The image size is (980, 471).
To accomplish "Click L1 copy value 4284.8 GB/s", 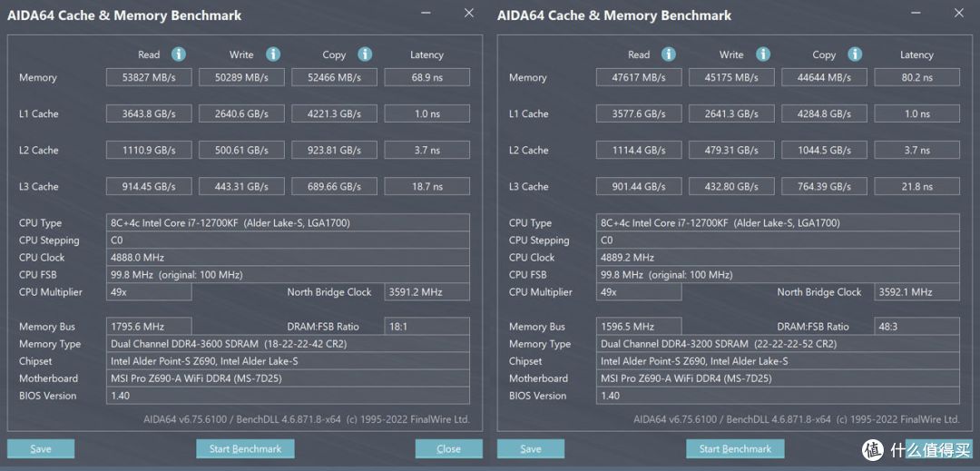I will 824,113.
